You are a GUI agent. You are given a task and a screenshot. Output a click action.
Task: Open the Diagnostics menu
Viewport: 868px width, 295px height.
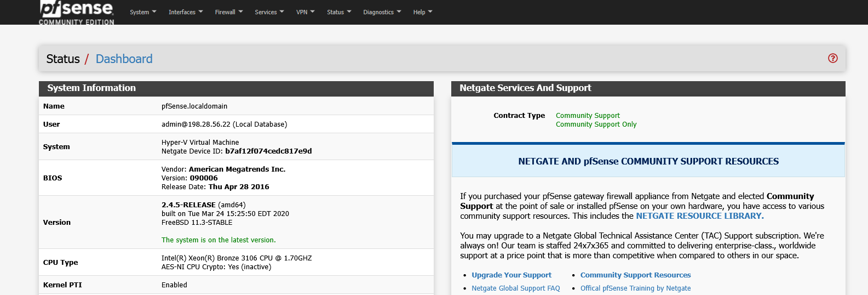pos(382,12)
